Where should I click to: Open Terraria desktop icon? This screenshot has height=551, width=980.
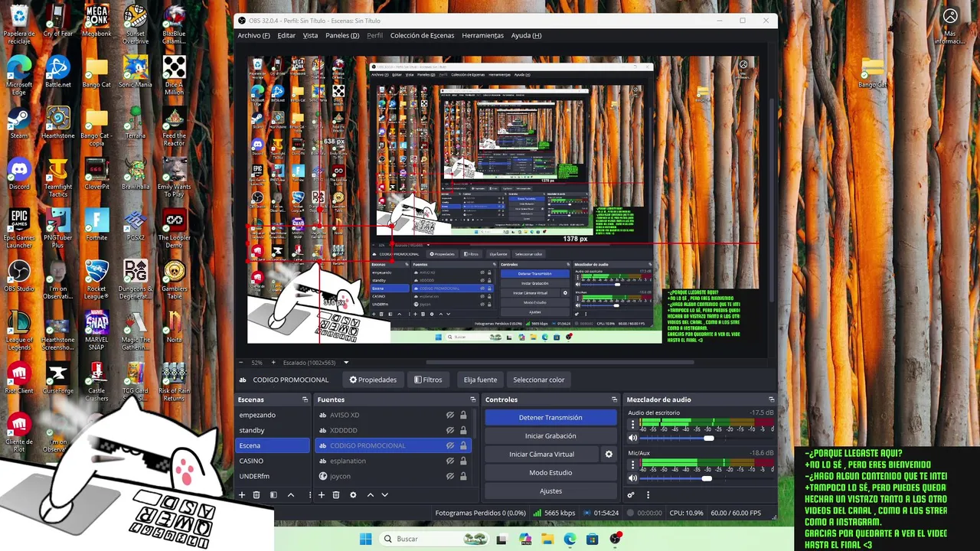coord(136,122)
